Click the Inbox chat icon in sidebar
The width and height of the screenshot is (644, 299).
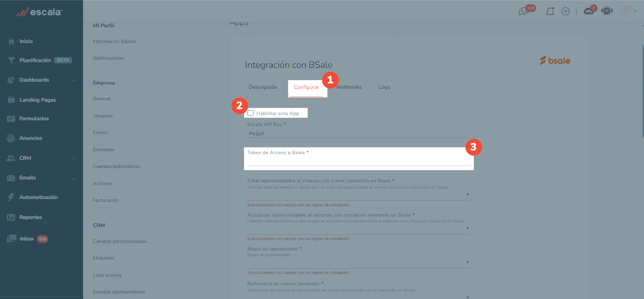pos(11,239)
